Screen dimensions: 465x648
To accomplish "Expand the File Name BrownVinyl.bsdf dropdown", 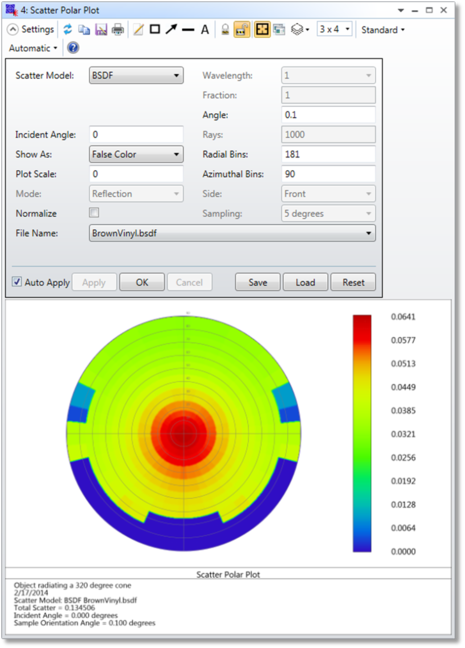I will [232, 233].
